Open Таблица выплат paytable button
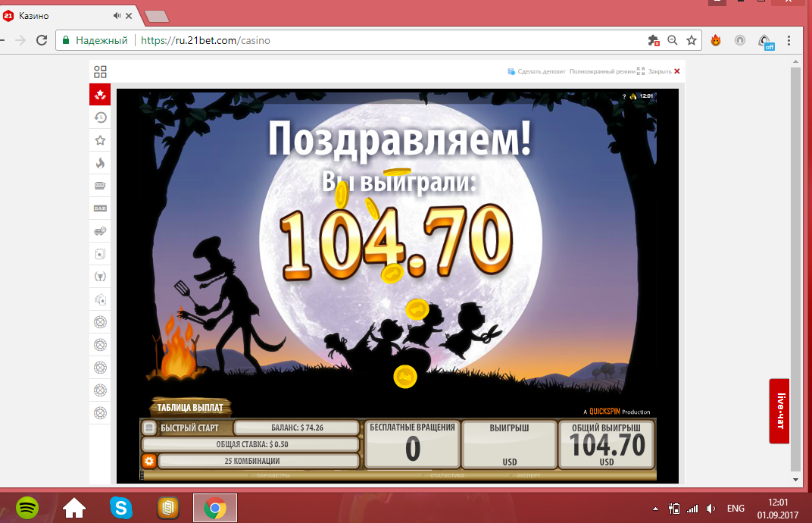 tap(190, 408)
